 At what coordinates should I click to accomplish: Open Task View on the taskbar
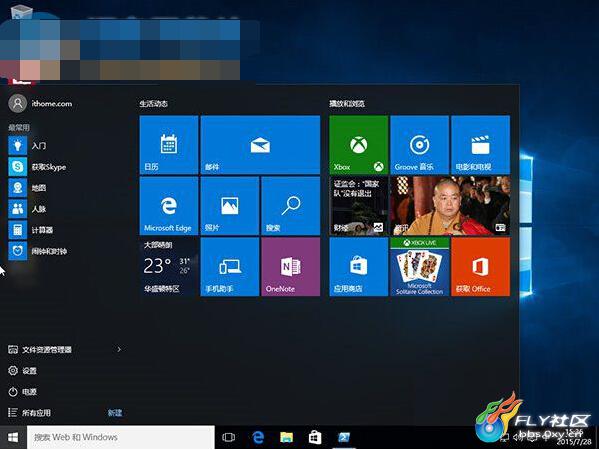point(228,437)
